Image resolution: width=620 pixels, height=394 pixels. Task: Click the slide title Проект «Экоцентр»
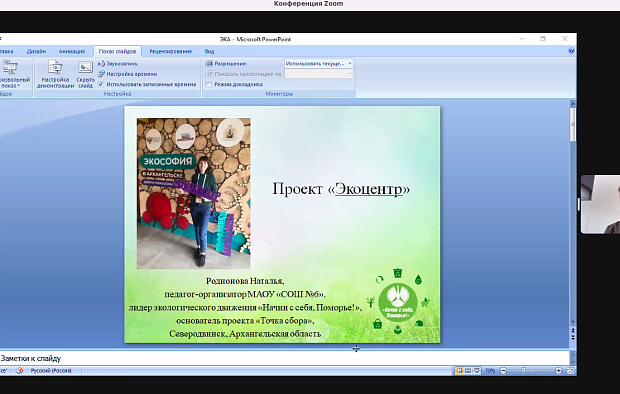(341, 189)
